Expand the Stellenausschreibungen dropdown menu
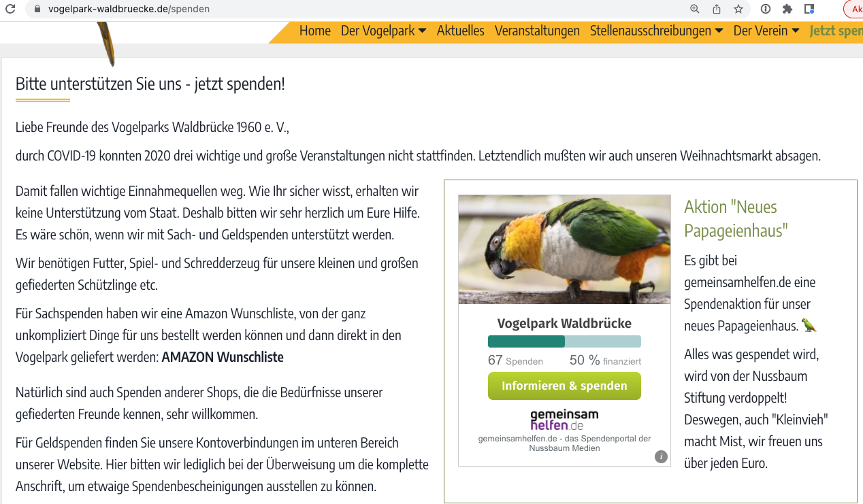The width and height of the screenshot is (863, 504). click(x=656, y=31)
